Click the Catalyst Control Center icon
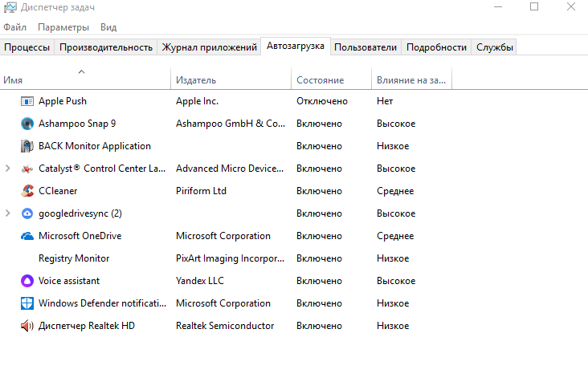The width and height of the screenshot is (588, 386). point(27,169)
